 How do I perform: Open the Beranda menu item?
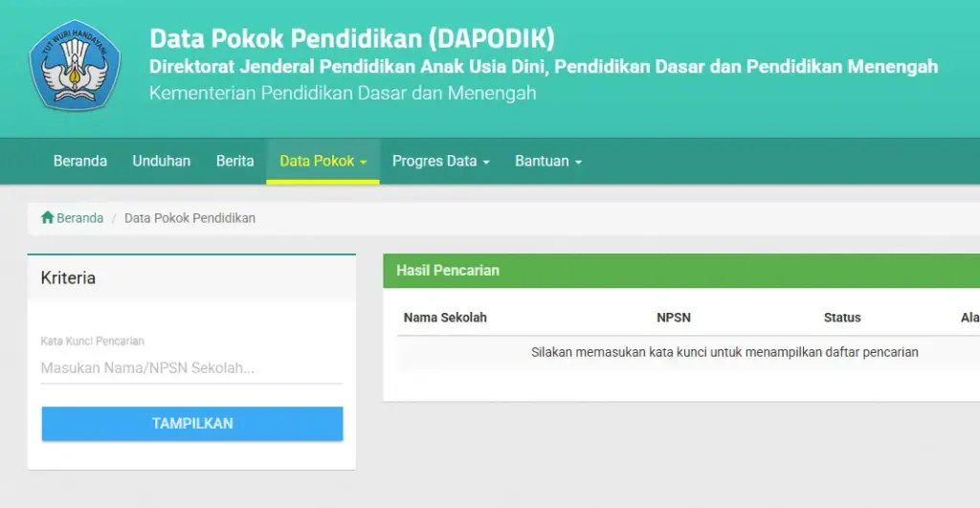coord(80,162)
